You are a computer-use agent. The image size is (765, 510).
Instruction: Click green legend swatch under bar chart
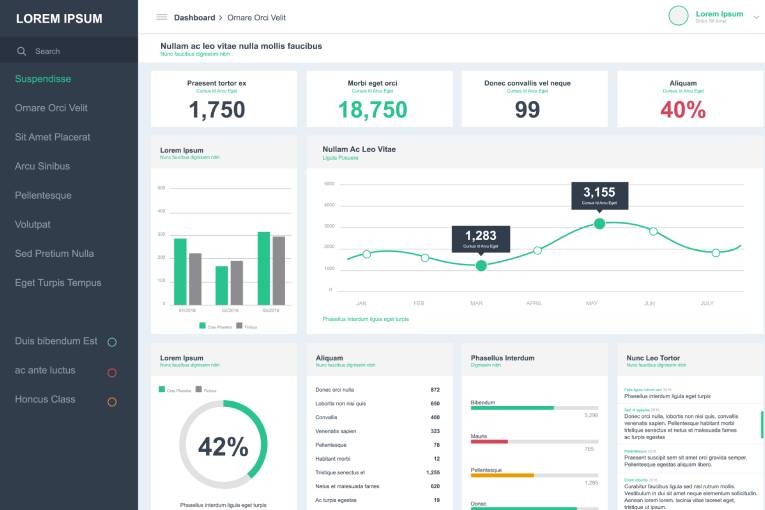(202, 326)
